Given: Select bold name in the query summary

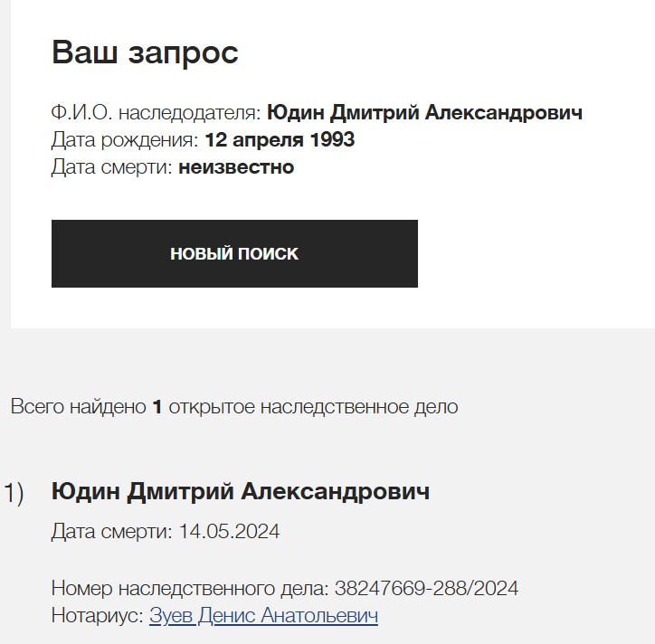Looking at the screenshot, I should coord(425,113).
